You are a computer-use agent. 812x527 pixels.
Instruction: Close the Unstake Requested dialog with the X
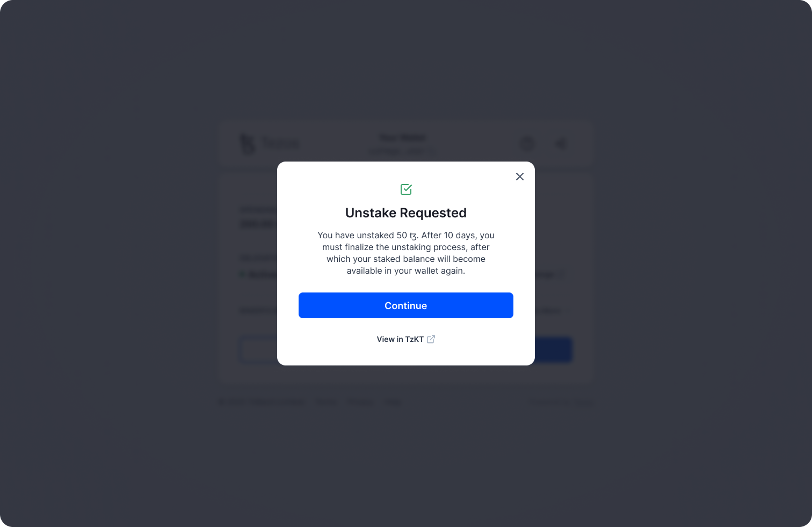click(x=519, y=177)
